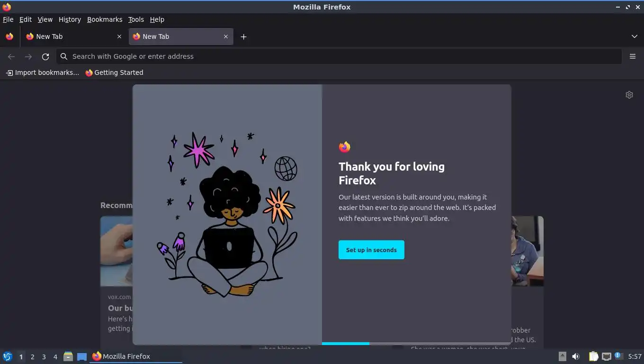
Task: Go forward one page
Action: point(28,56)
